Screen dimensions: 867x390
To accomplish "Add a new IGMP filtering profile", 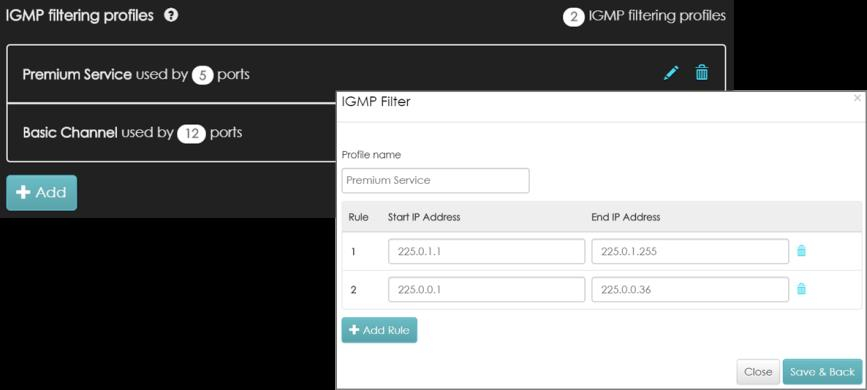I will pos(41,193).
